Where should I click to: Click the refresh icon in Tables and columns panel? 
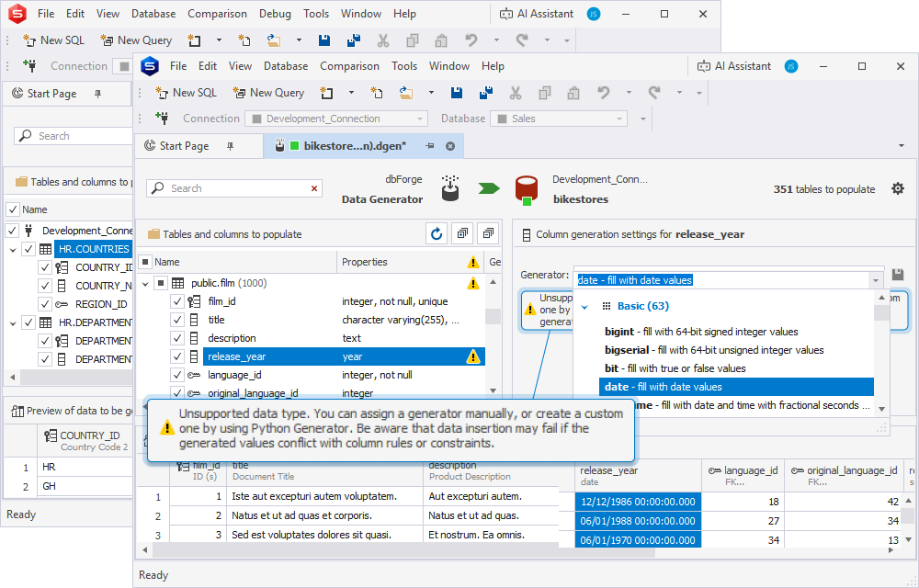coord(437,233)
